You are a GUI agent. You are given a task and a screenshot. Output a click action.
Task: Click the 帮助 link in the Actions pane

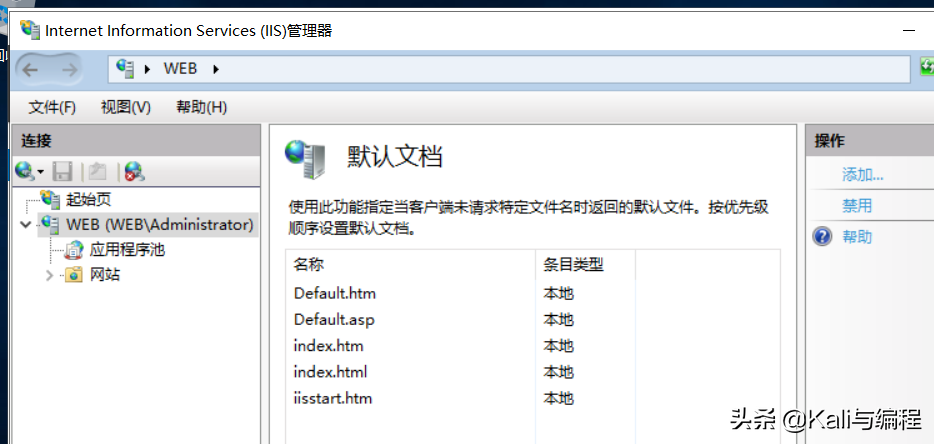click(x=857, y=237)
